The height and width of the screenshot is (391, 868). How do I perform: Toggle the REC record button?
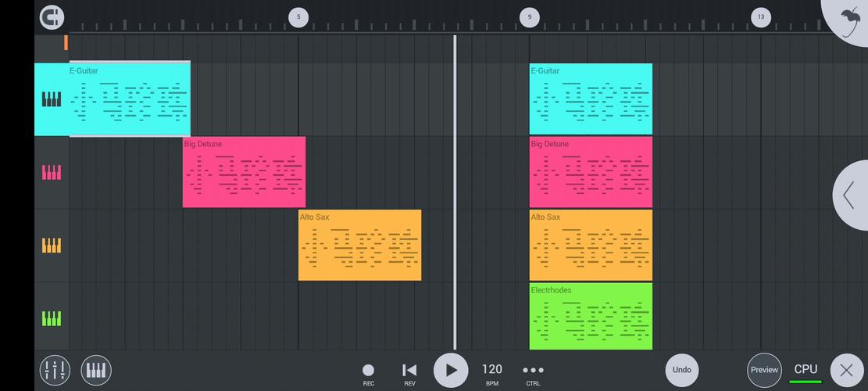368,371
